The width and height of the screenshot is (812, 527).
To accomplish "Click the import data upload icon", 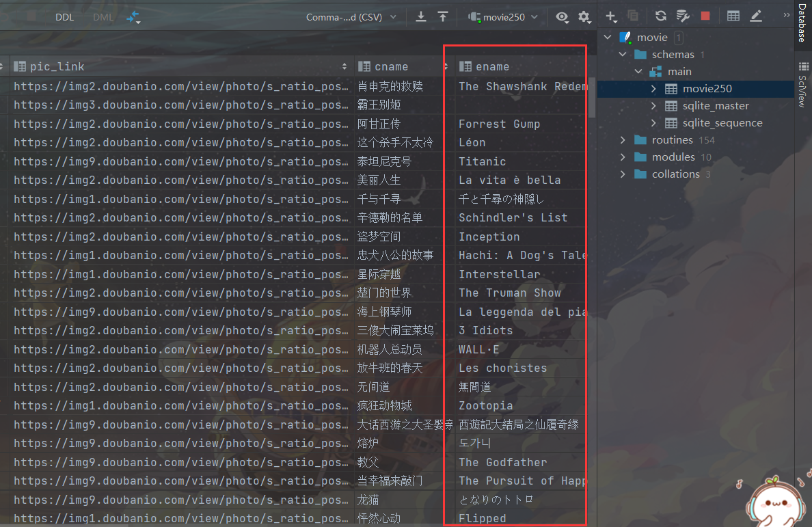I will pyautogui.click(x=443, y=16).
